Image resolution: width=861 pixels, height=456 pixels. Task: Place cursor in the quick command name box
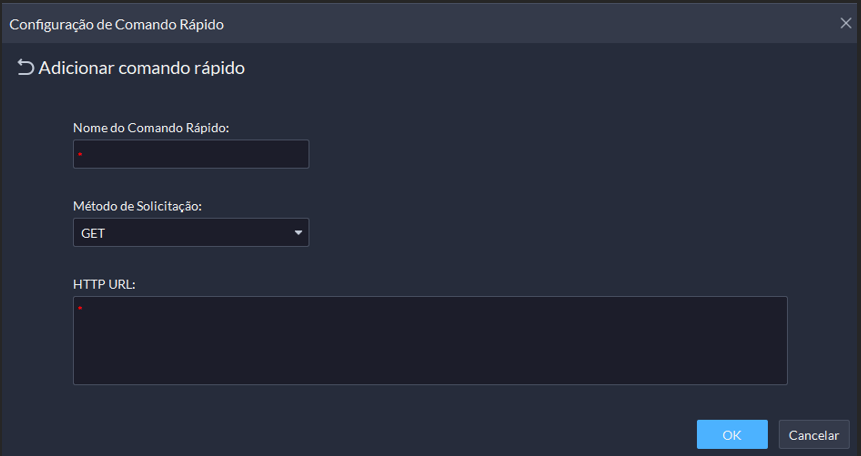[x=191, y=154]
